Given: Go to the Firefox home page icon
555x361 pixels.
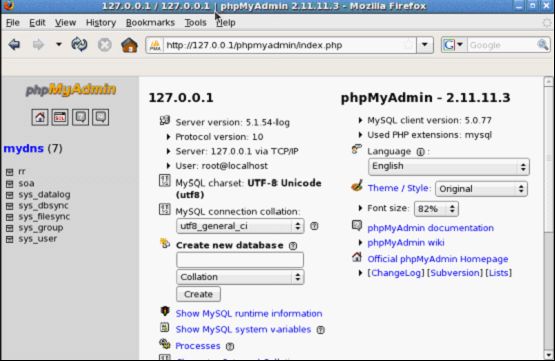Looking at the screenshot, I should (129, 45).
